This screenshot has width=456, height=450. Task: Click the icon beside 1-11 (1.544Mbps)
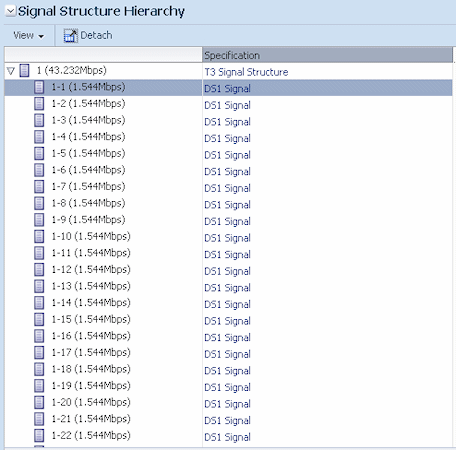click(x=39, y=253)
